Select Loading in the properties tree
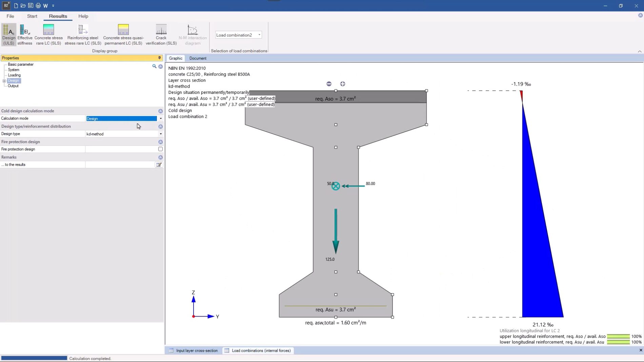Screen dimensions: 644x362 click(14, 75)
